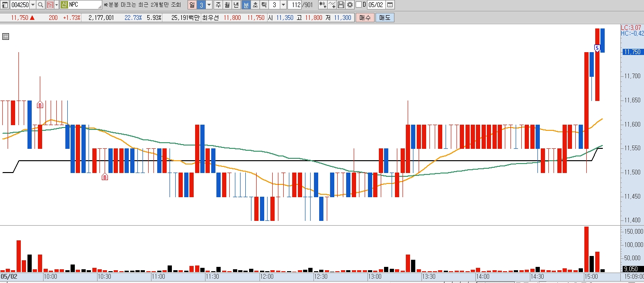
Task: Click the save chart floppy-disk icon
Action: pos(341,5)
